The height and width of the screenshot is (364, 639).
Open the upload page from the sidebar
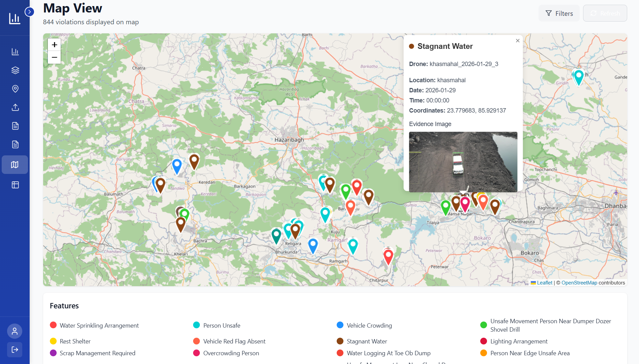click(x=15, y=107)
